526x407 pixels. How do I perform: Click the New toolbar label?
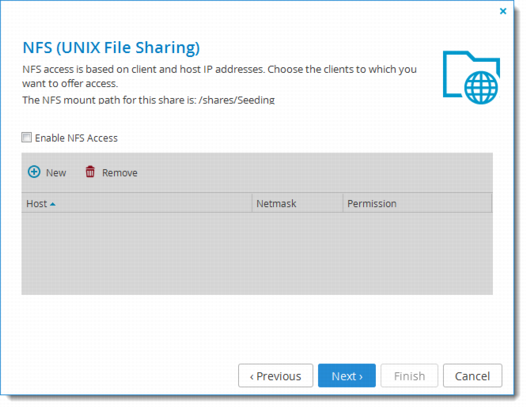56,173
